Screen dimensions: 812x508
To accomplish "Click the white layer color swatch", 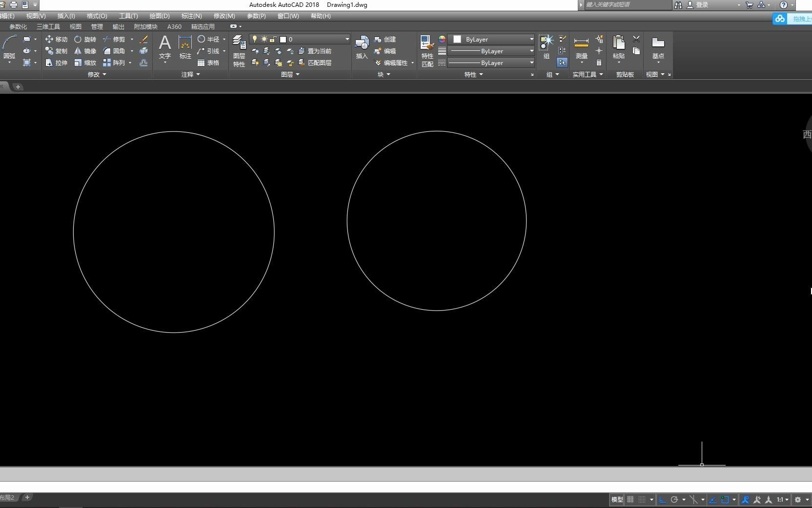I will pyautogui.click(x=283, y=39).
